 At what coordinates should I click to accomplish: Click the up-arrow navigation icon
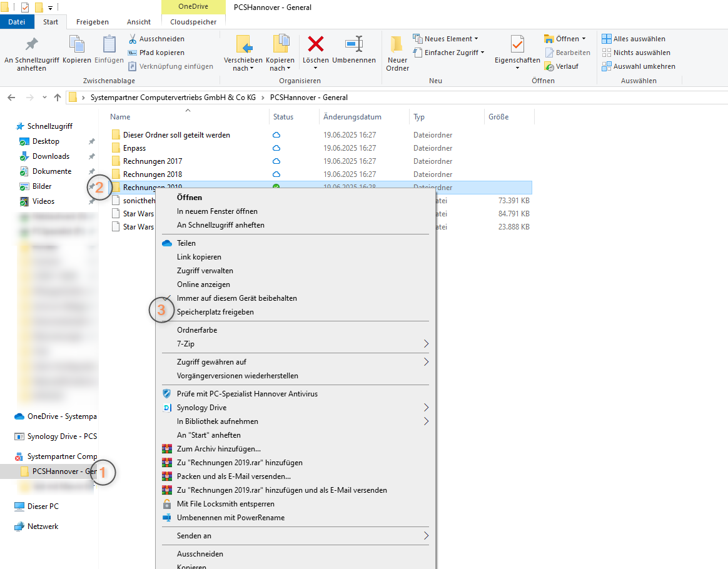pyautogui.click(x=58, y=98)
